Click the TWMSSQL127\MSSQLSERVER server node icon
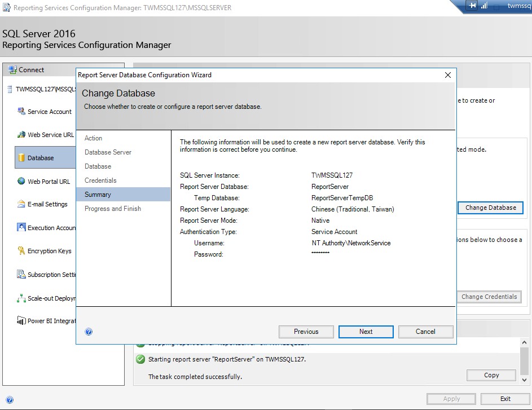The height and width of the screenshot is (410, 532). click(10, 89)
